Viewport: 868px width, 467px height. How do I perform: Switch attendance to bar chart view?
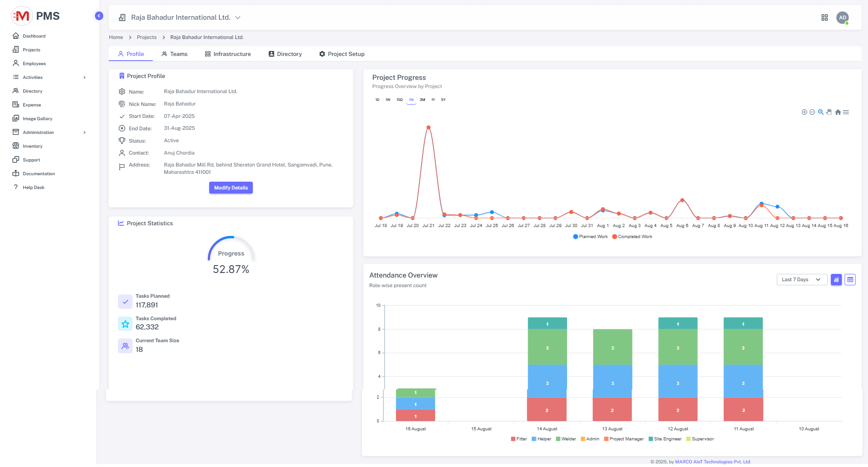coord(836,280)
